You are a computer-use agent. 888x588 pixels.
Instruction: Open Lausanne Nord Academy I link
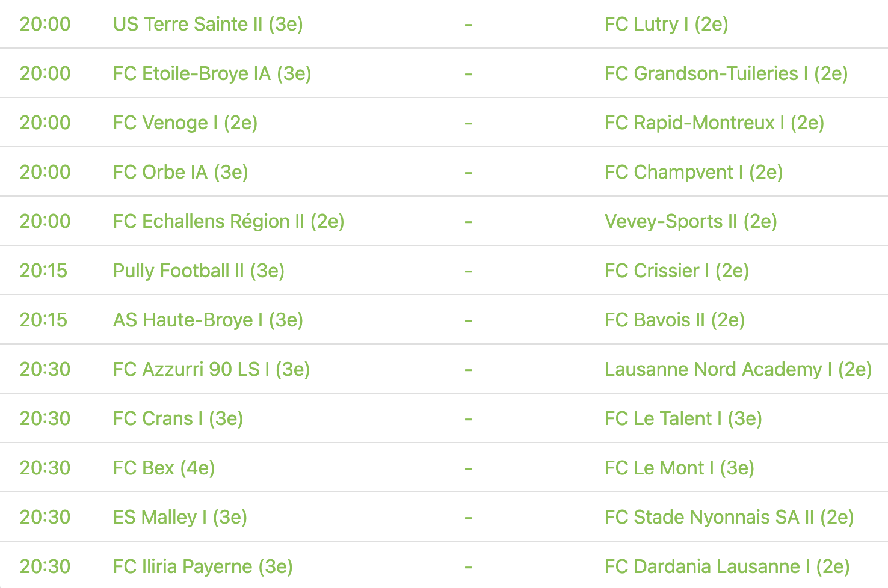[738, 369]
